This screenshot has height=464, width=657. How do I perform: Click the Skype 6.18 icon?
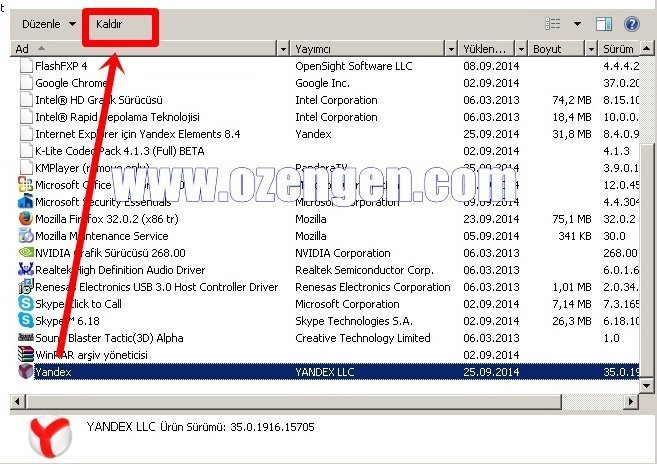[26, 321]
